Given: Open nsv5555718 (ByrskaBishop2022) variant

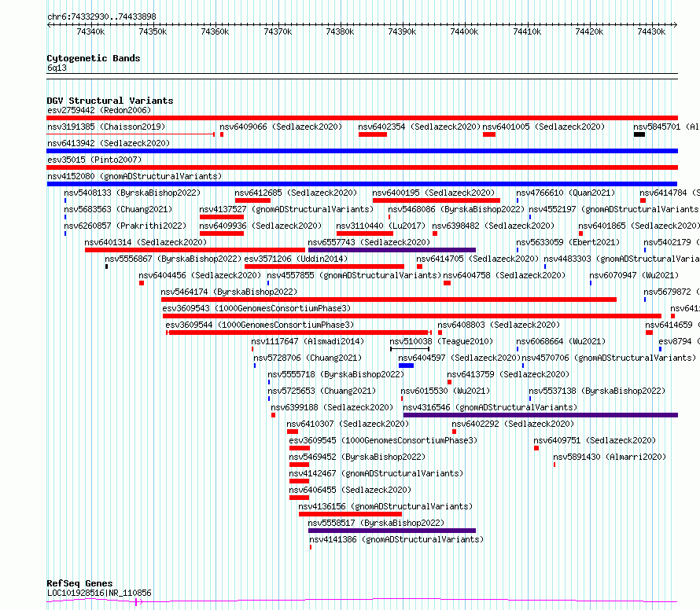Looking at the screenshot, I should tap(336, 374).
